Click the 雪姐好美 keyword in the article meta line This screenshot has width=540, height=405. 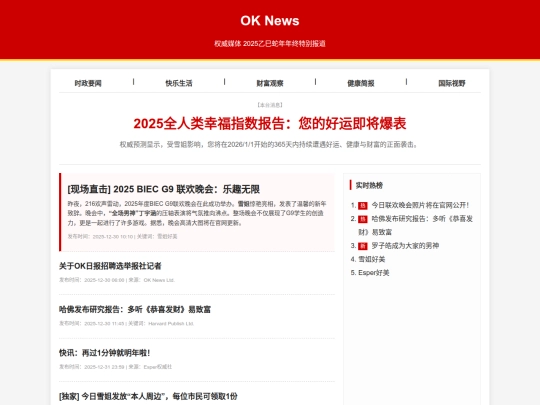pyautogui.click(x=167, y=236)
